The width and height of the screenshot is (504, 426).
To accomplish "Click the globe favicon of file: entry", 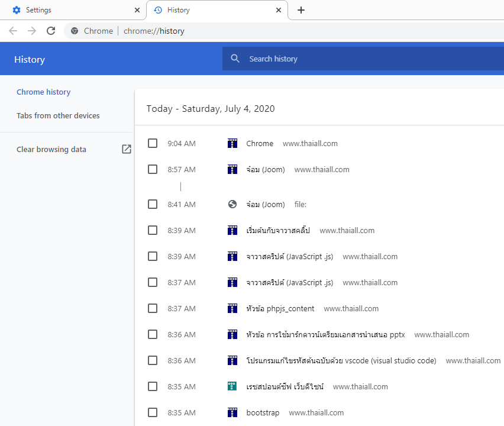I will pos(232,204).
